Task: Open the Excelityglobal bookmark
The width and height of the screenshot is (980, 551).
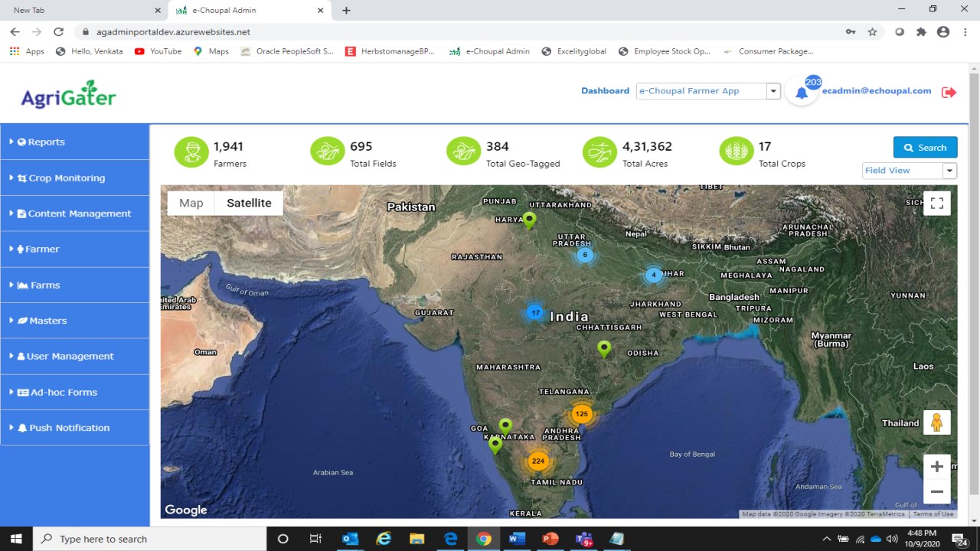Action: pyautogui.click(x=573, y=51)
